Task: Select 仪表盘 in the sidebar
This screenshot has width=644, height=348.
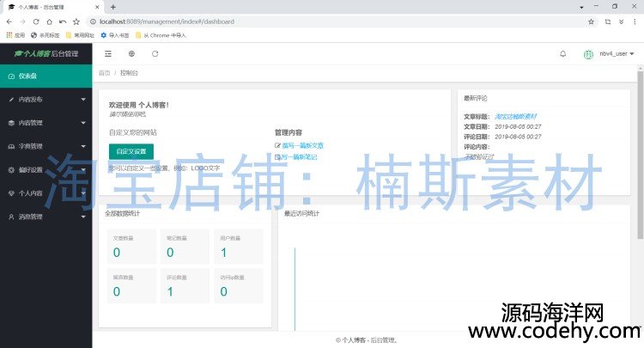Action: (x=46, y=76)
